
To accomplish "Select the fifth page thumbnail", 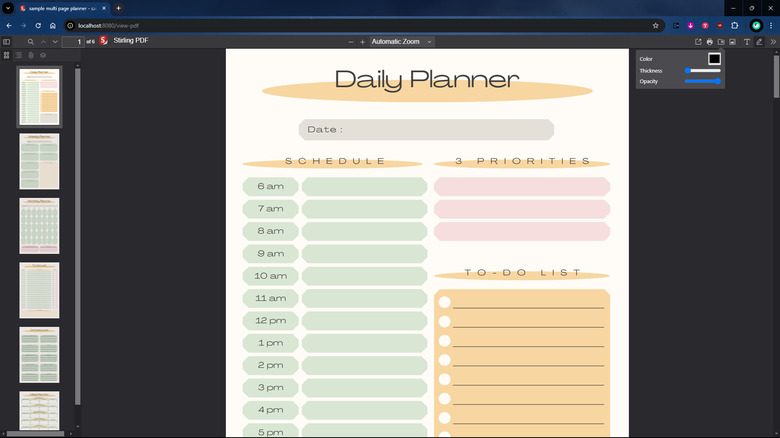I will pyautogui.click(x=39, y=355).
